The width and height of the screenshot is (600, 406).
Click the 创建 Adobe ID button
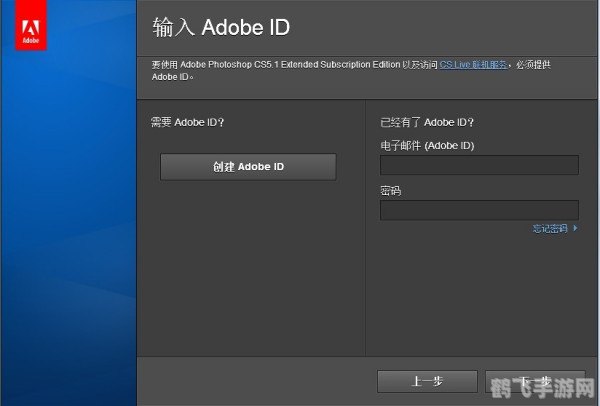point(248,167)
